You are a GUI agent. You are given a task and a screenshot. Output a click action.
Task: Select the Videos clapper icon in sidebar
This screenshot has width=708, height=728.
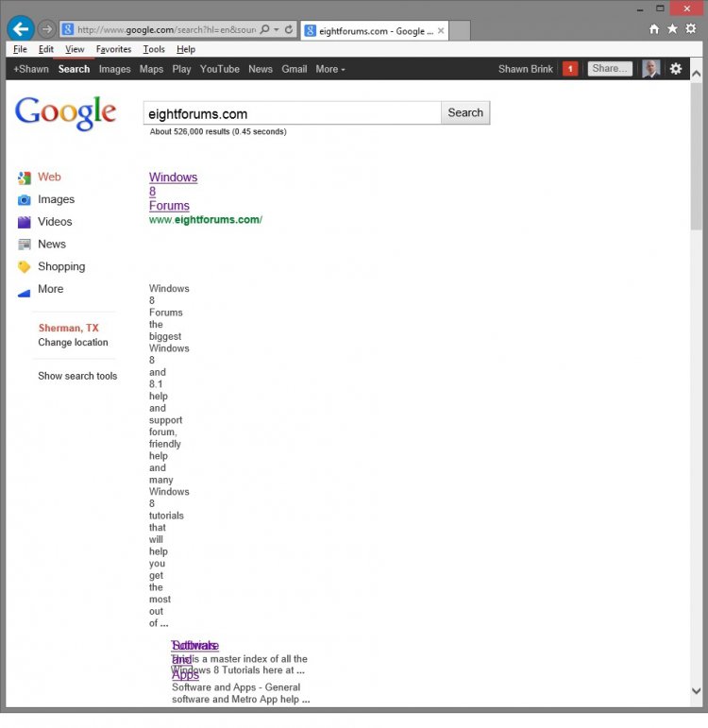pyautogui.click(x=25, y=222)
